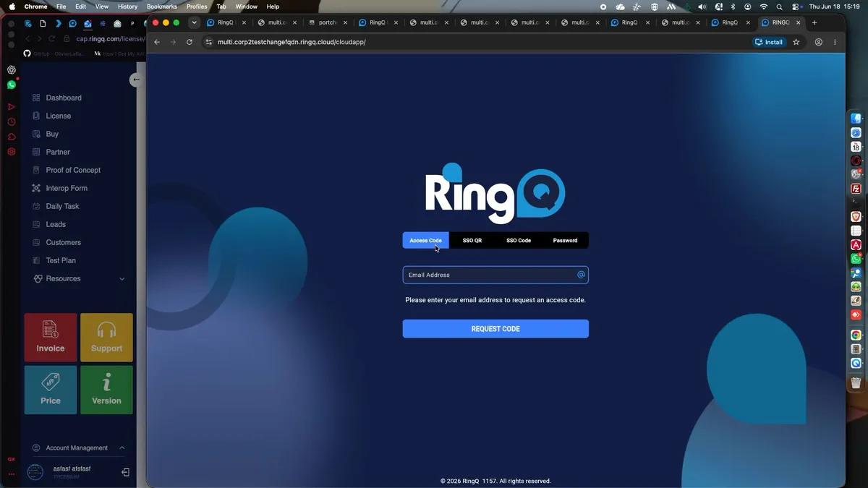Open the Profiles menu in the menu bar
Screen dimensions: 868x488
(x=197, y=7)
